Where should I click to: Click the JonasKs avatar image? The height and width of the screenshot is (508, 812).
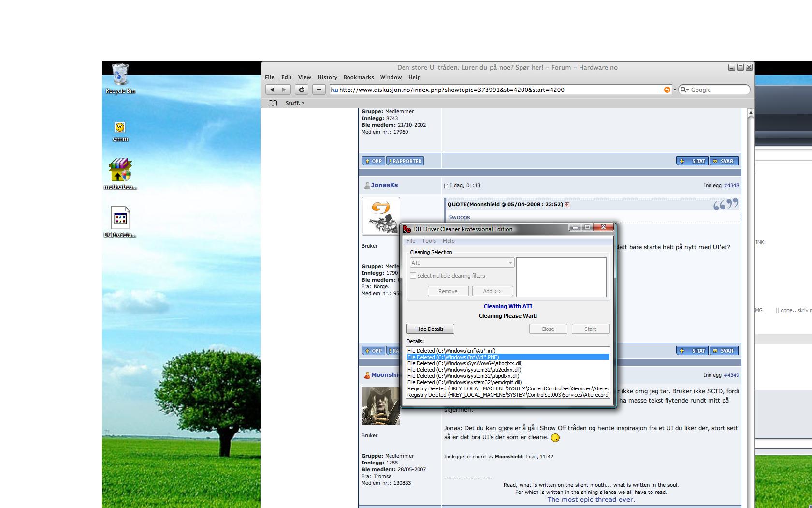[x=381, y=216]
